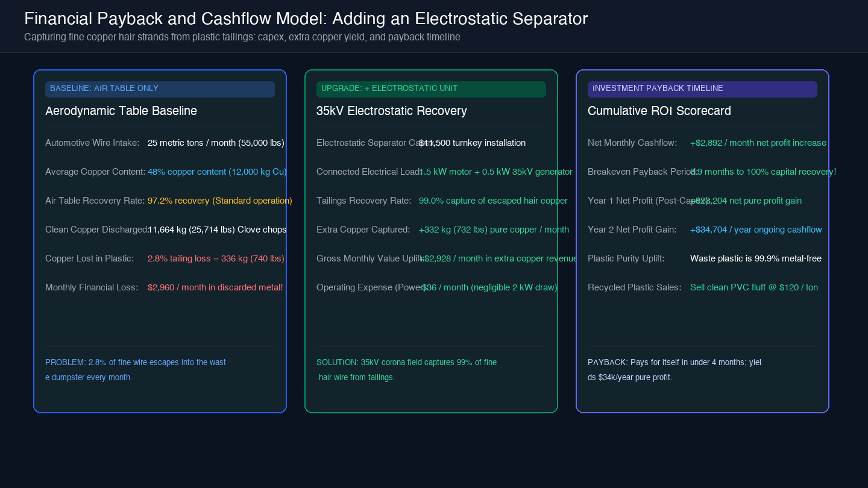Select value '1.5 kW motor + 0.5 kW 35kV generator'

point(495,172)
